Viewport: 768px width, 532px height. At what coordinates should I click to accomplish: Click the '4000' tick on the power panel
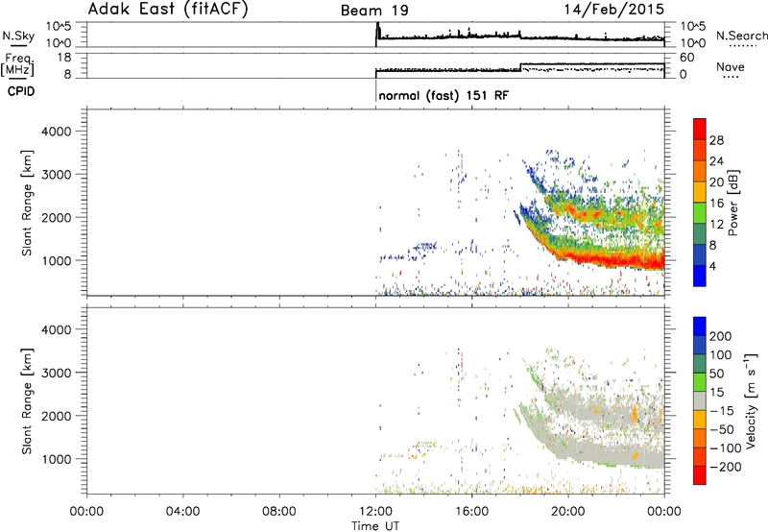(x=57, y=132)
